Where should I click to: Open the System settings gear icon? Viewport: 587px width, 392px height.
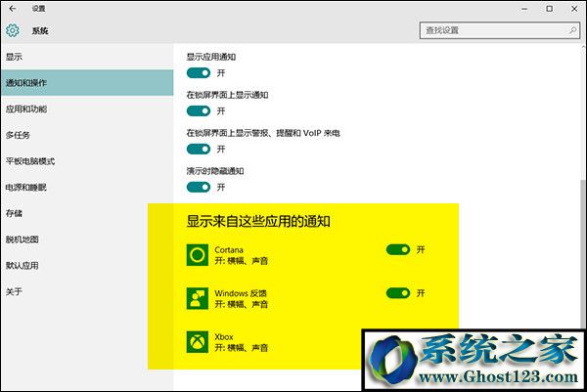[x=13, y=30]
